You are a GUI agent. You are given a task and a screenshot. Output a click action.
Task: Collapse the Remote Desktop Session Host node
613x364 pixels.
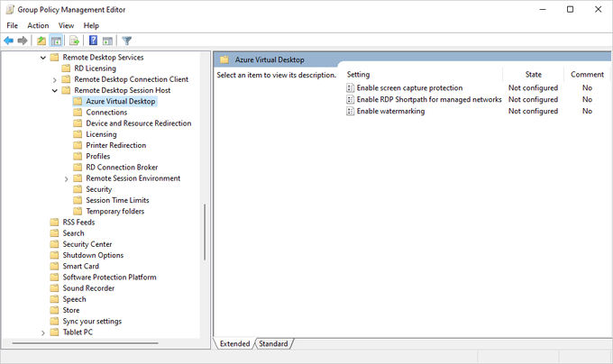55,91
